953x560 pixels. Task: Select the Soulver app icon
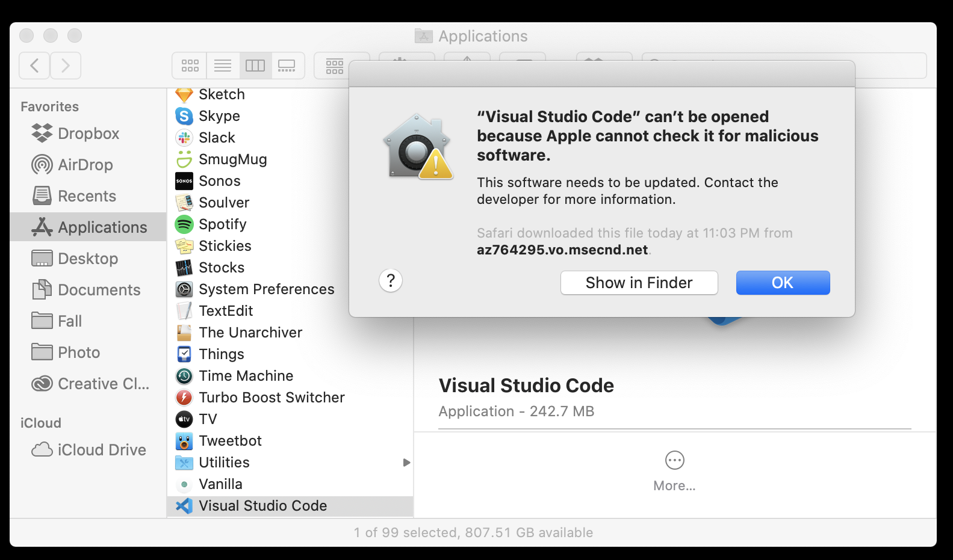click(184, 203)
